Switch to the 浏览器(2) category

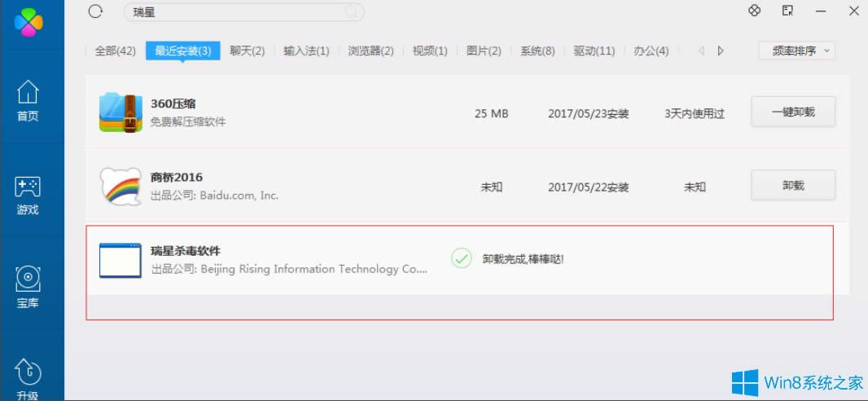click(370, 51)
